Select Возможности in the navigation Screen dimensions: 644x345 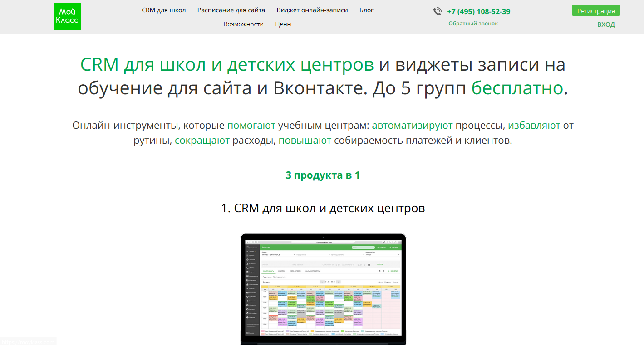[x=244, y=24]
